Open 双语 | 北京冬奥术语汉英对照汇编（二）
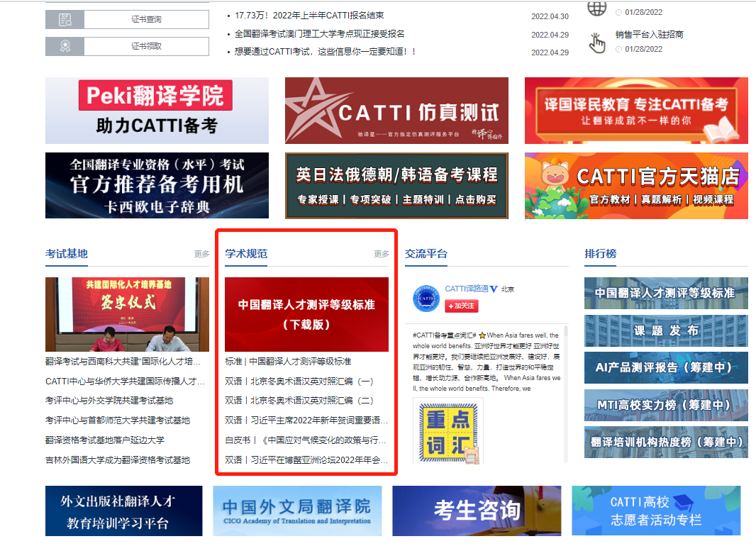756x551 pixels. tap(299, 401)
